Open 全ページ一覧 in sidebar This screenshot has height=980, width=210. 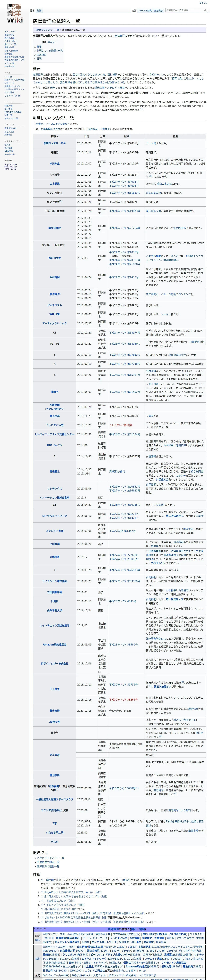(10, 44)
